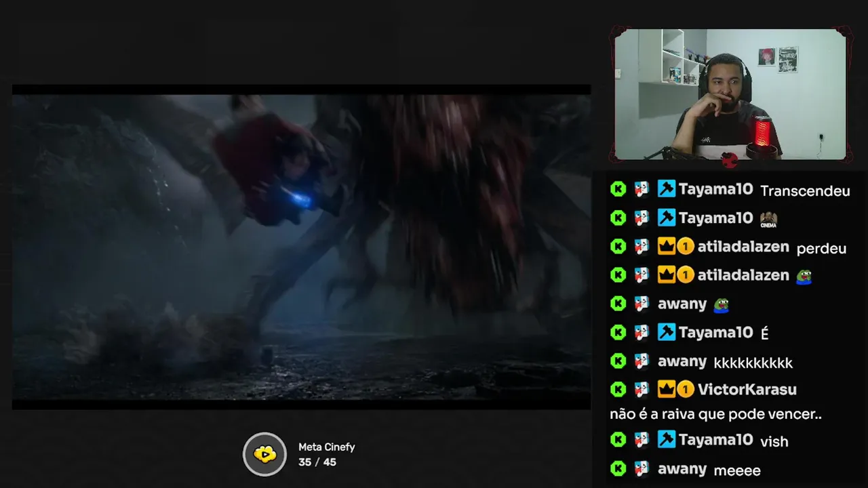Click the movie video frame
The height and width of the screenshot is (488, 868).
click(x=301, y=247)
